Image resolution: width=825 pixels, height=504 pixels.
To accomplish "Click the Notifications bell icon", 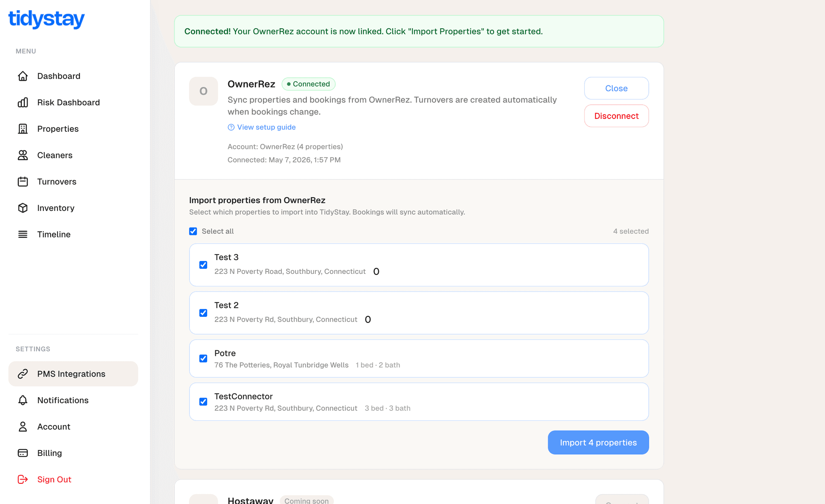I will 23,400.
